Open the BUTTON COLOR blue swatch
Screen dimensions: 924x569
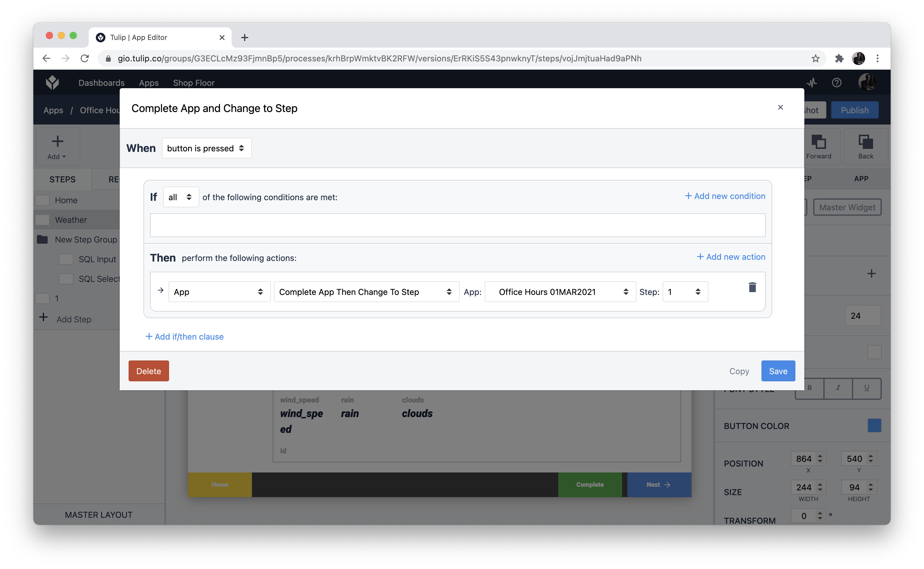874,426
